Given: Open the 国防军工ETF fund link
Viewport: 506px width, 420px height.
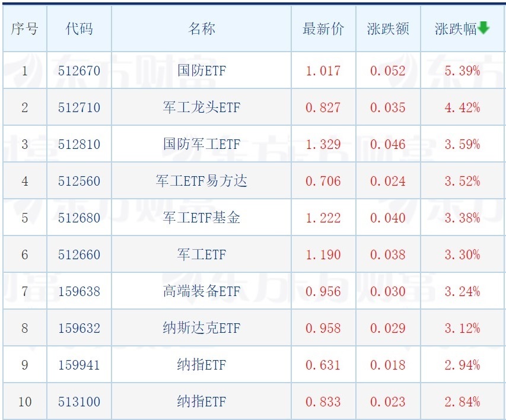Looking at the screenshot, I should coord(201,144).
